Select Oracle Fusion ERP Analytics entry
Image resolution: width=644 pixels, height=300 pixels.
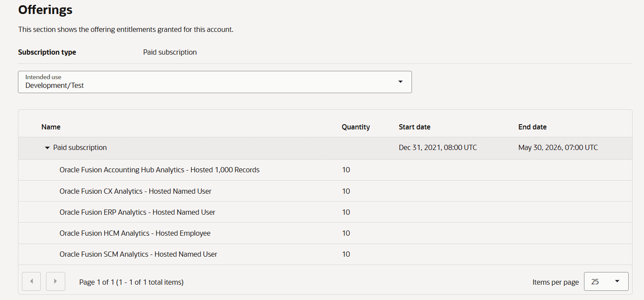(137, 212)
